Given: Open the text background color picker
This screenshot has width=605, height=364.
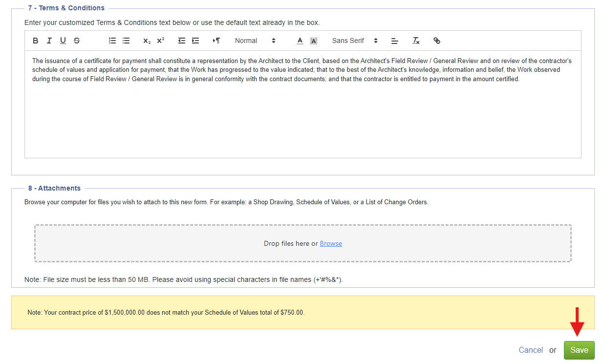Looking at the screenshot, I should (x=314, y=41).
